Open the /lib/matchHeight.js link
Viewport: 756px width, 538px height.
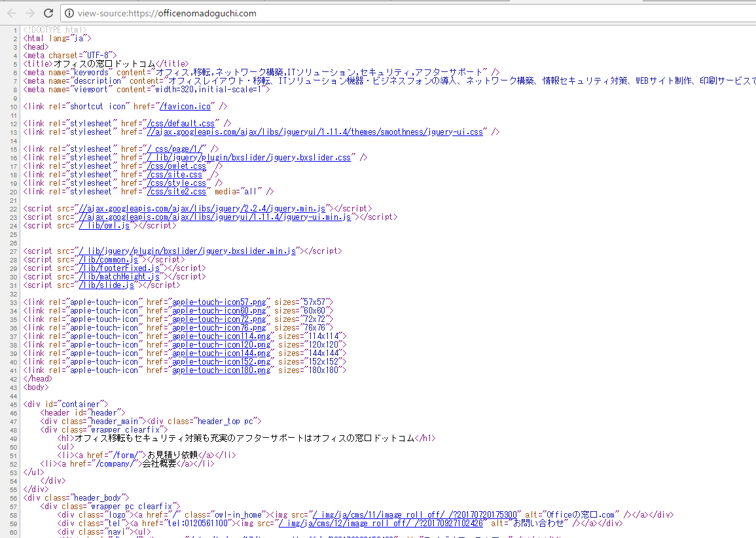click(x=119, y=277)
